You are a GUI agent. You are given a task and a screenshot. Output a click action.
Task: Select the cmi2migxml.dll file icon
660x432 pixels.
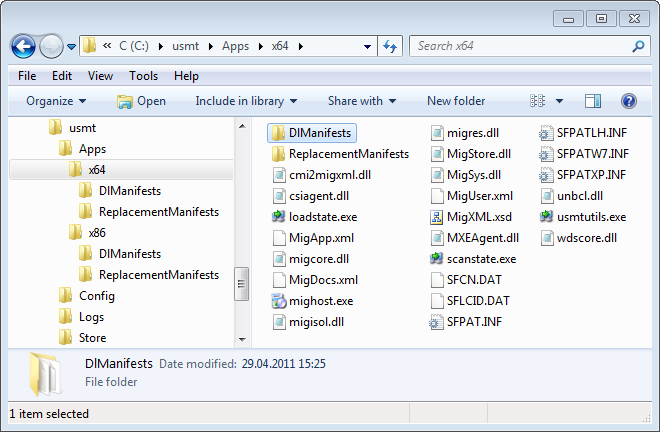[x=279, y=175]
